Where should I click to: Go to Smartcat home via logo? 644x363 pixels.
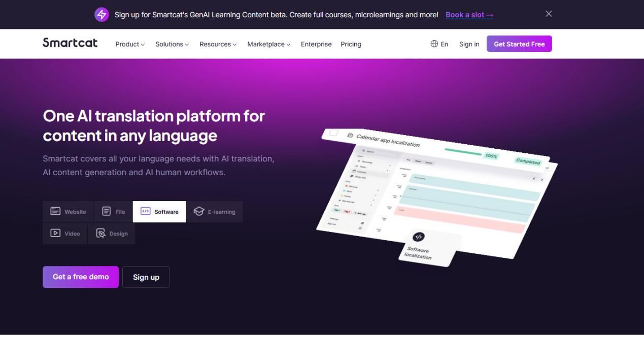click(70, 43)
